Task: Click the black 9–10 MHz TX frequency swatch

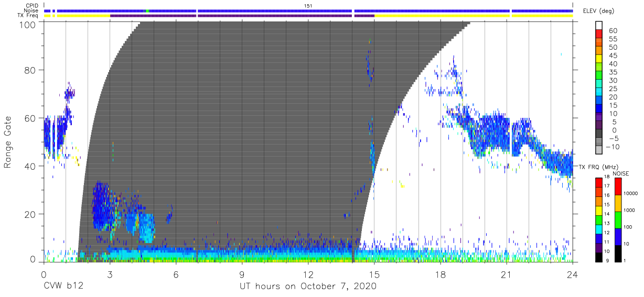Action: (599, 256)
